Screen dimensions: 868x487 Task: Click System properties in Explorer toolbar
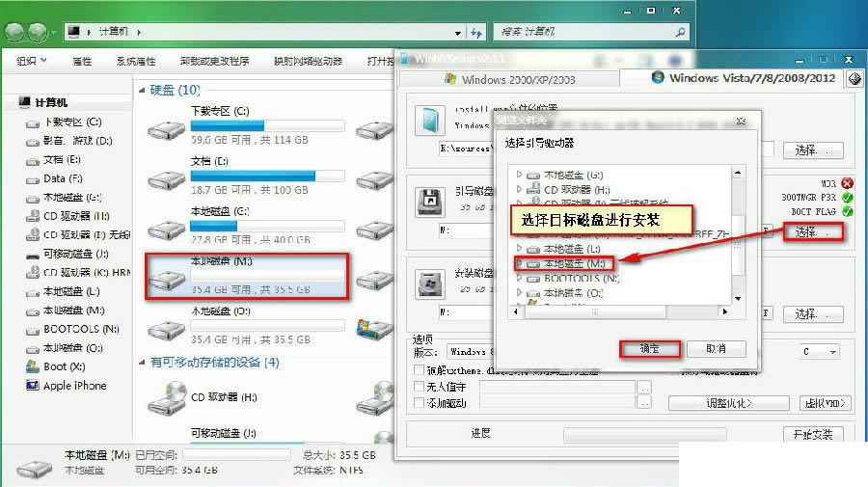[x=136, y=61]
